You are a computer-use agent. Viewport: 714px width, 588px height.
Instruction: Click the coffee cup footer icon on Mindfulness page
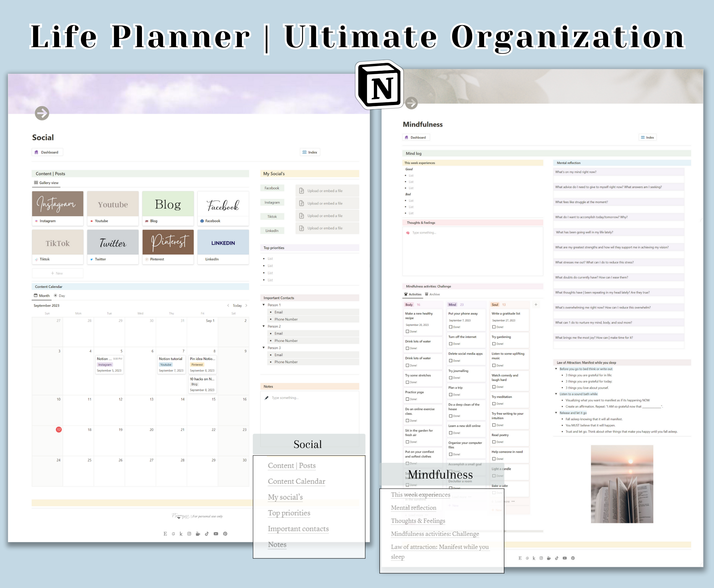pyautogui.click(x=549, y=558)
